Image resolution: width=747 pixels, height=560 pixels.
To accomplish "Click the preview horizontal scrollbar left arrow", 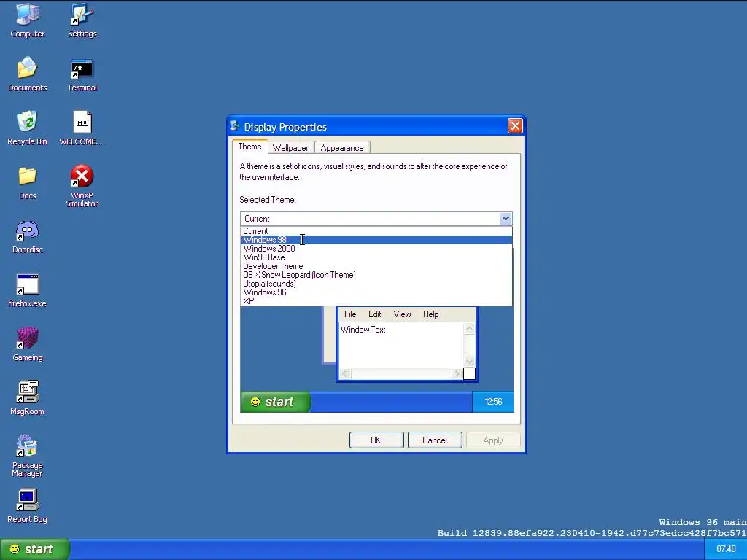I will (345, 374).
